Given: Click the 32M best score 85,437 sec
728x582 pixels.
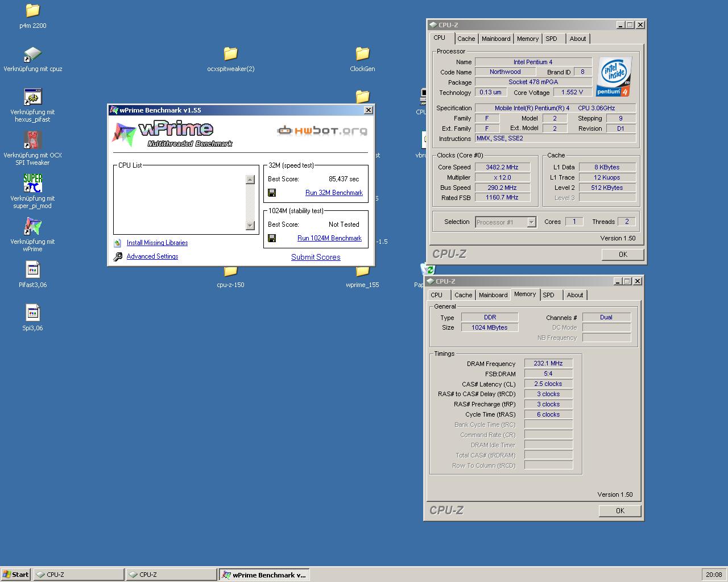Looking at the screenshot, I should tap(344, 179).
